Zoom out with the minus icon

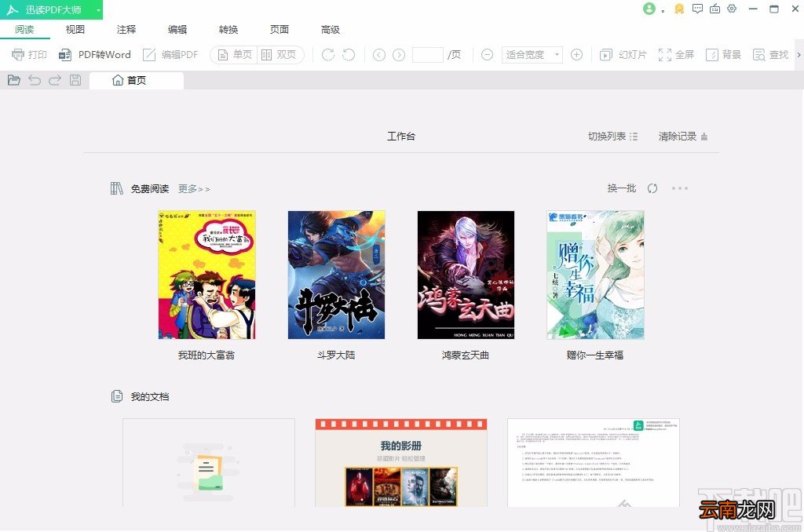point(487,54)
